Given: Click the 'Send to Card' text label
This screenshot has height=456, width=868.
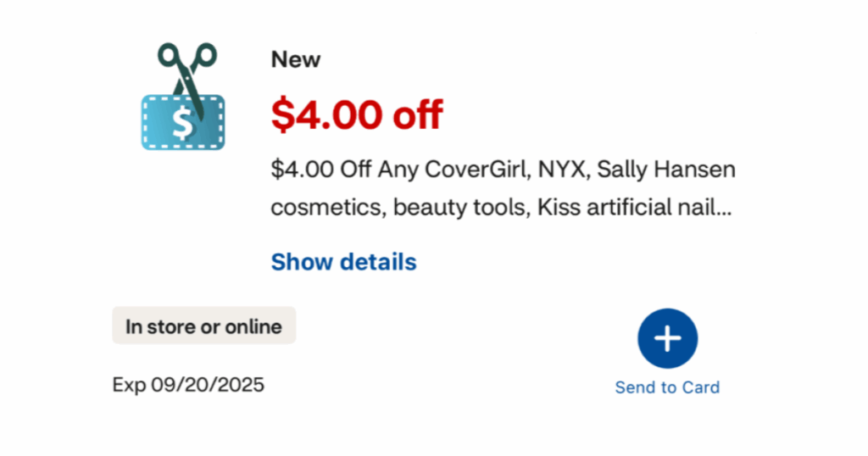Looking at the screenshot, I should click(x=667, y=387).
